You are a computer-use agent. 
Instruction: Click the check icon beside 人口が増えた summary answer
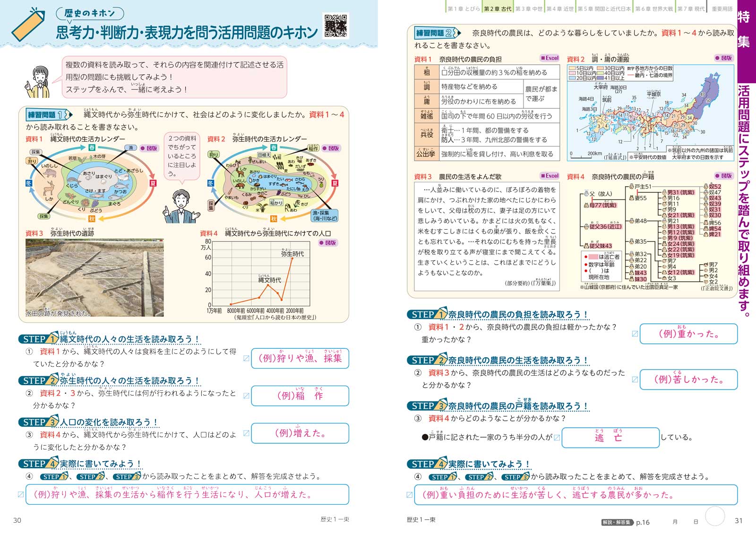pos(20,495)
